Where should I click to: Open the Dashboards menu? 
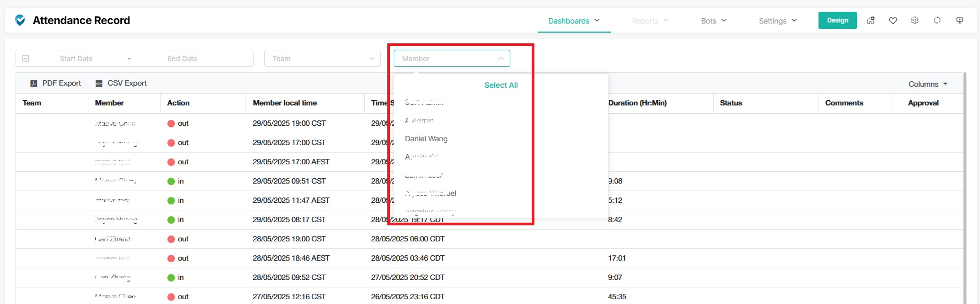pos(573,21)
